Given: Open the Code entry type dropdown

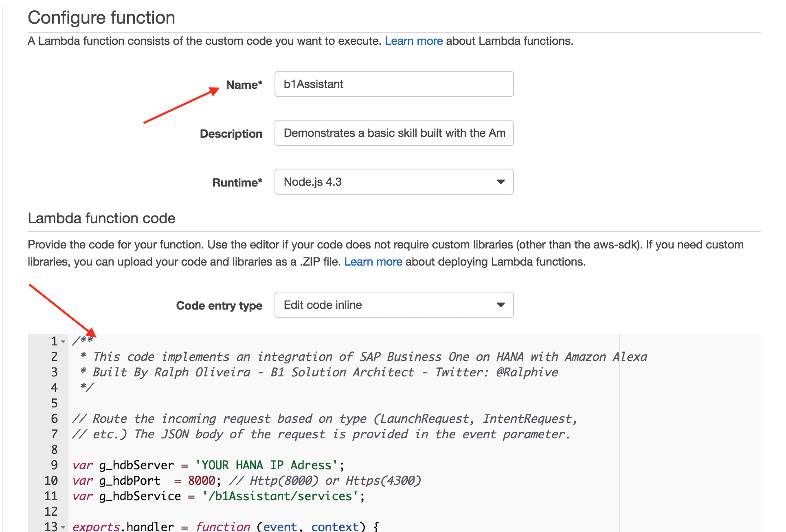Looking at the screenshot, I should click(x=393, y=305).
